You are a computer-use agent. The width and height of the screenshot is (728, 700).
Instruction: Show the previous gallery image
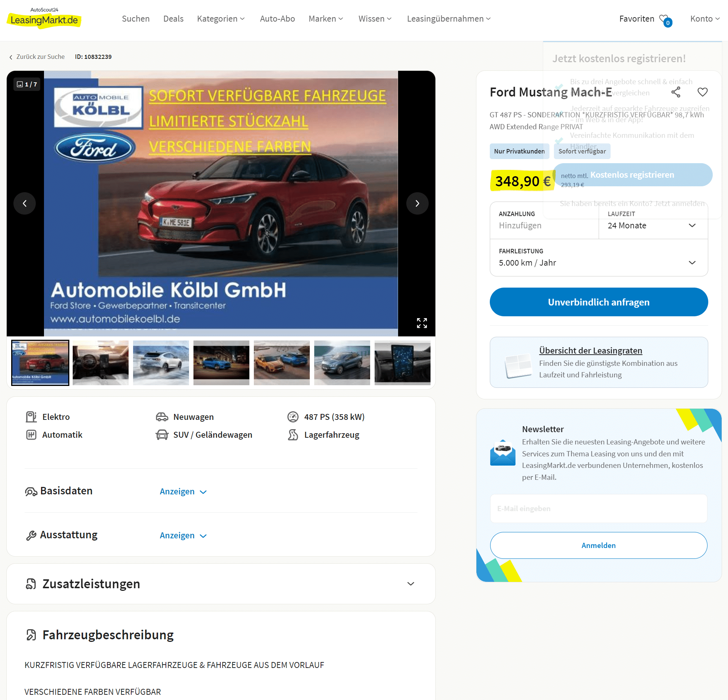25,203
